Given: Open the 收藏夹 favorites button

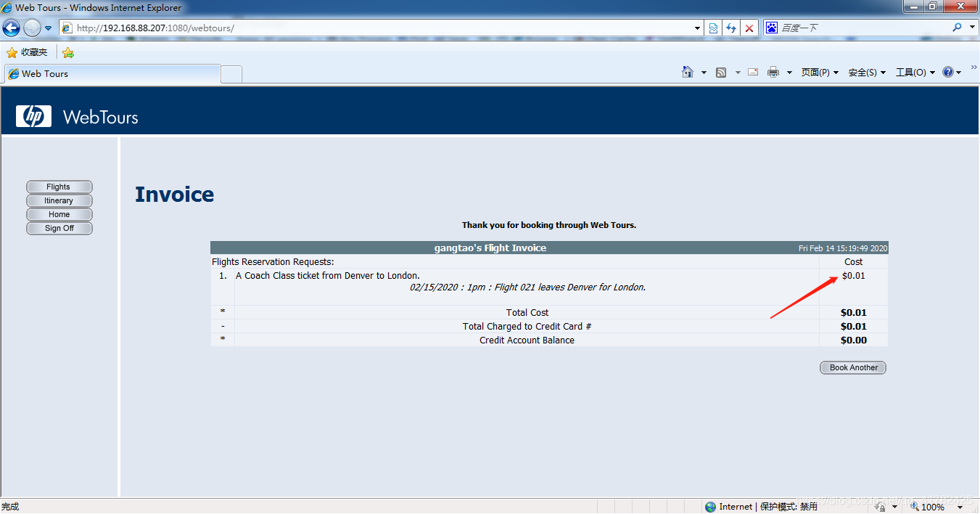Looking at the screenshot, I should [x=27, y=52].
